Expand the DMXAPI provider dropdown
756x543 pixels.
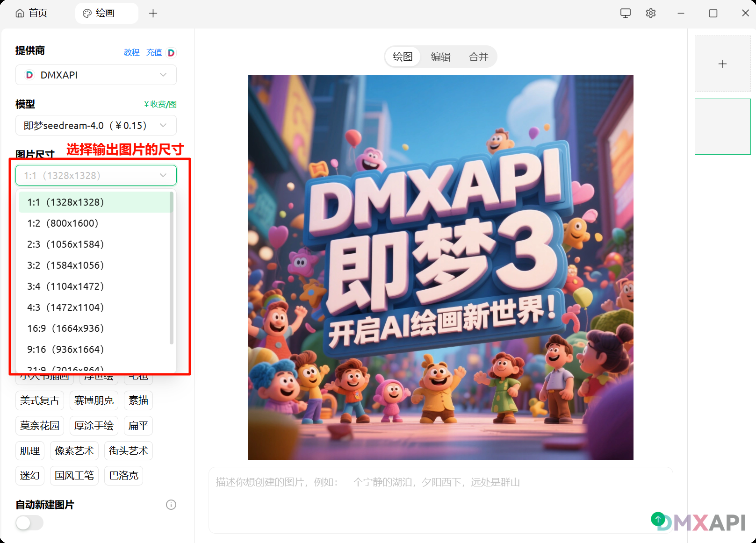96,75
